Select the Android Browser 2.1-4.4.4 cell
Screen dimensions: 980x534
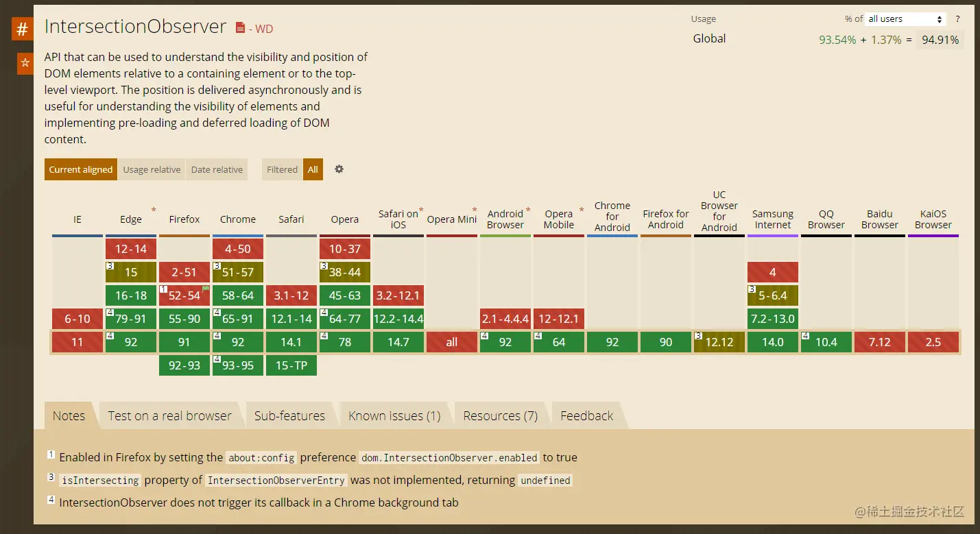(505, 319)
